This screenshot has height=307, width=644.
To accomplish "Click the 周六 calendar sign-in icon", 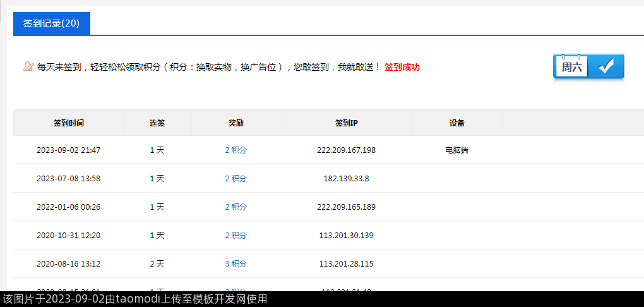I will [571, 66].
